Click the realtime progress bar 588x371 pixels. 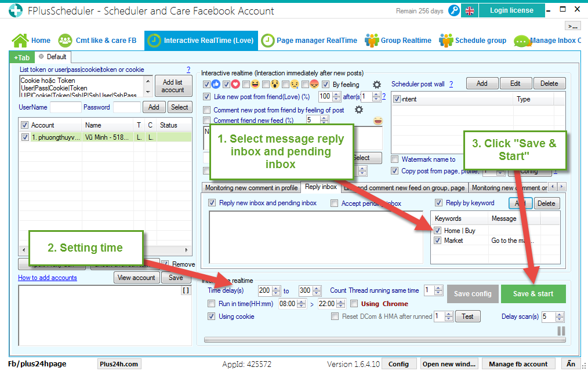pos(384,340)
